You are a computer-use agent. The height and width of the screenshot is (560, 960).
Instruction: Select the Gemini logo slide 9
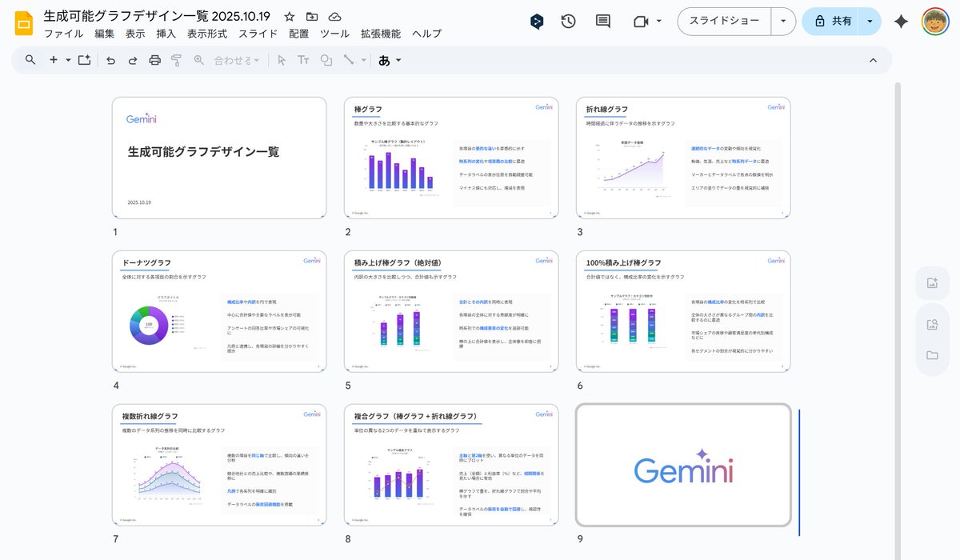tap(683, 465)
